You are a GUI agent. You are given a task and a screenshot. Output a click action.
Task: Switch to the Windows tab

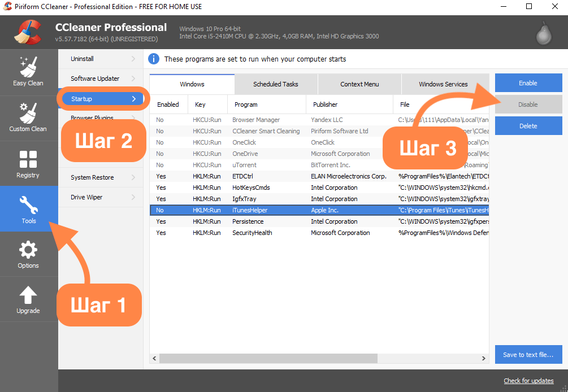click(x=192, y=84)
